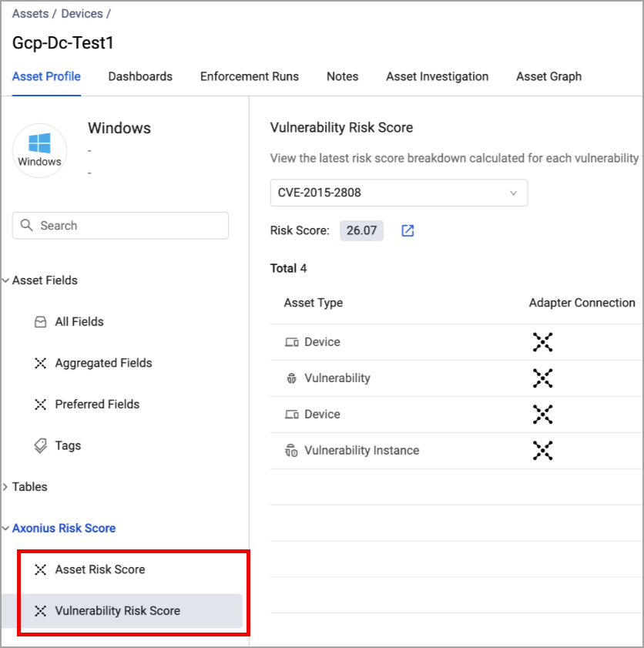The width and height of the screenshot is (644, 648).
Task: Select Preferred Fields in sidebar
Action: tap(97, 405)
